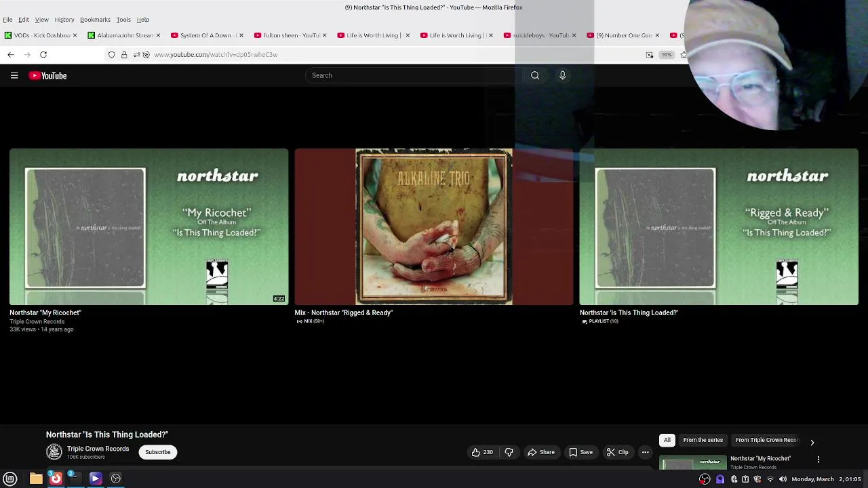Screen dimensions: 868x488
Task: Select the From the series chip
Action: pos(703,440)
